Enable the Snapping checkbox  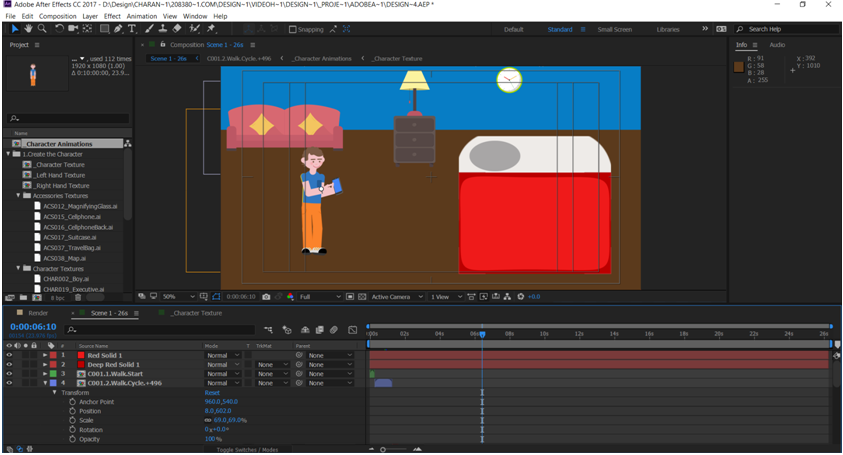tap(293, 30)
